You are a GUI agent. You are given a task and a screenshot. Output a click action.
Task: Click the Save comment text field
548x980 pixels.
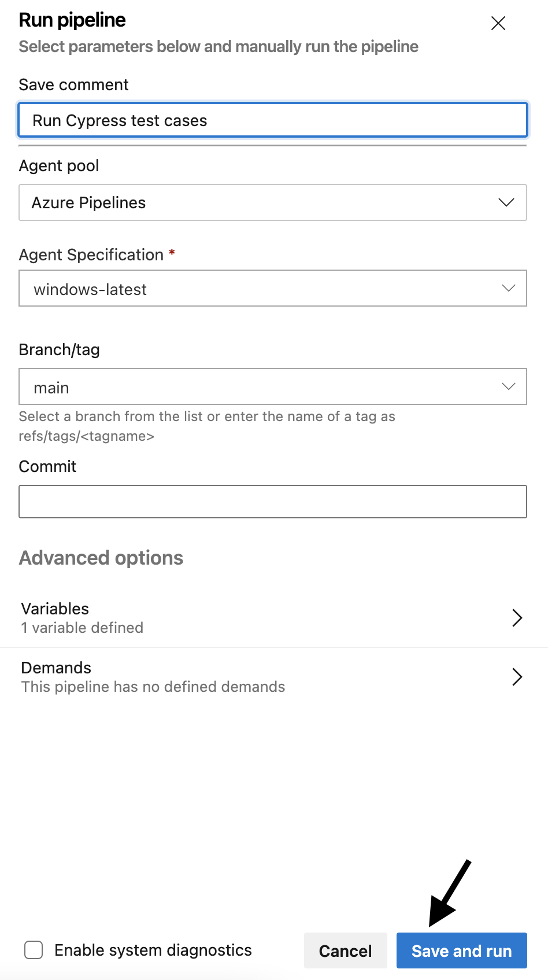click(273, 120)
